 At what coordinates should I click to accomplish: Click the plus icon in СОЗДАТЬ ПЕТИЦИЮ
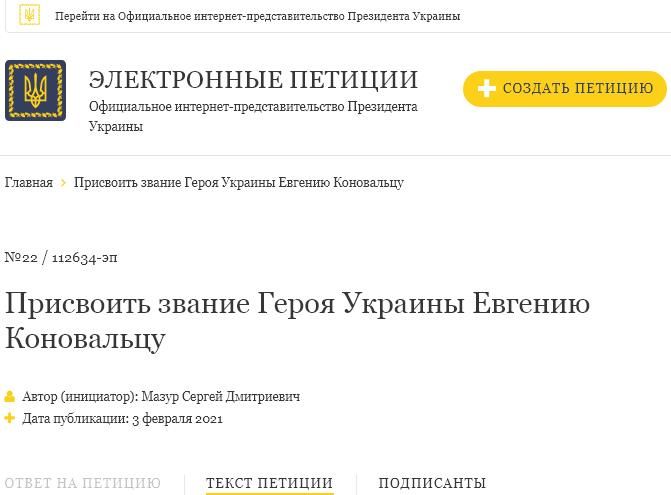pyautogui.click(x=486, y=89)
